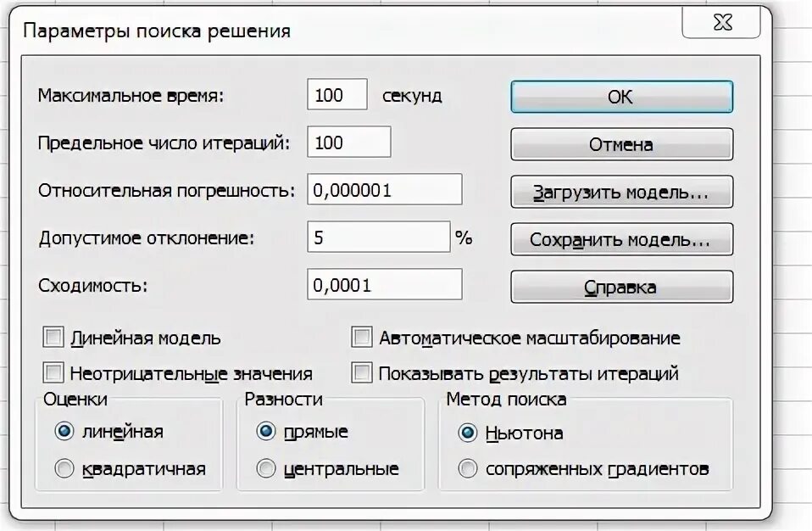
Task: Click the Максимальное время input field
Action: click(x=337, y=94)
